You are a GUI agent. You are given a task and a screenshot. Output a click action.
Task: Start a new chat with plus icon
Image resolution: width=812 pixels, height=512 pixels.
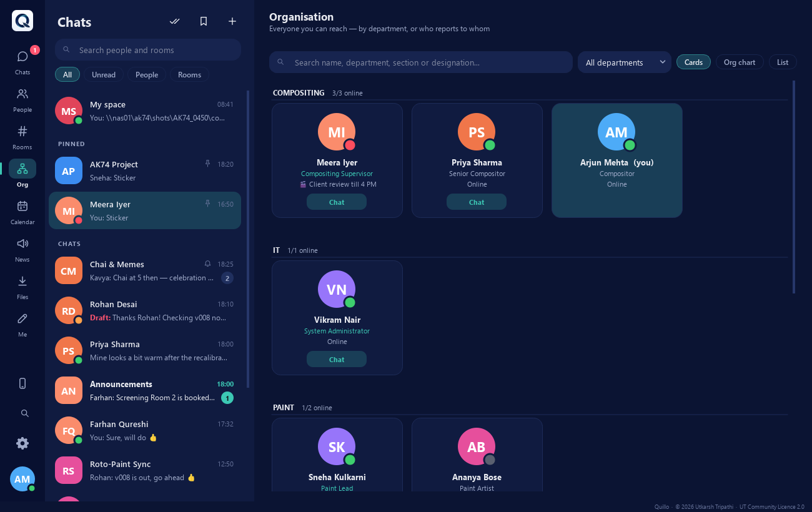(232, 21)
